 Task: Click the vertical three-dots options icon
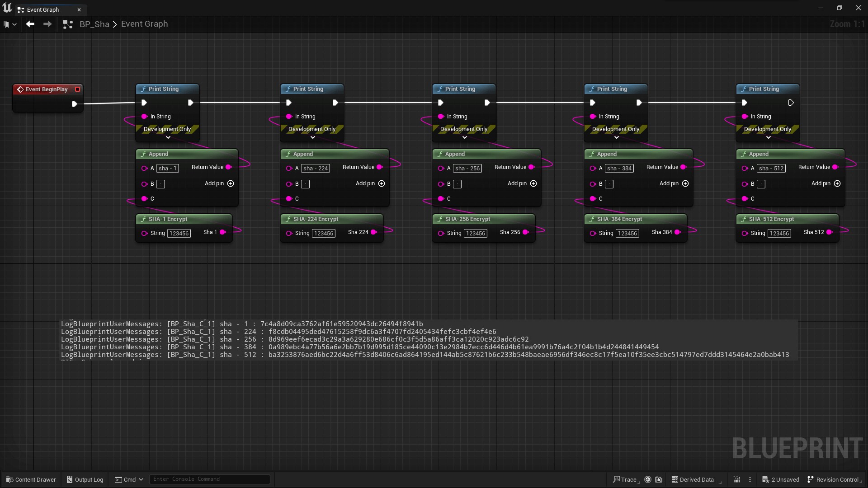(x=750, y=479)
